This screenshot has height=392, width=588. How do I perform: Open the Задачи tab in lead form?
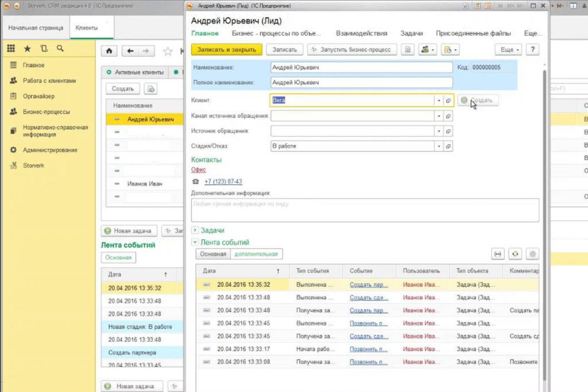point(411,33)
